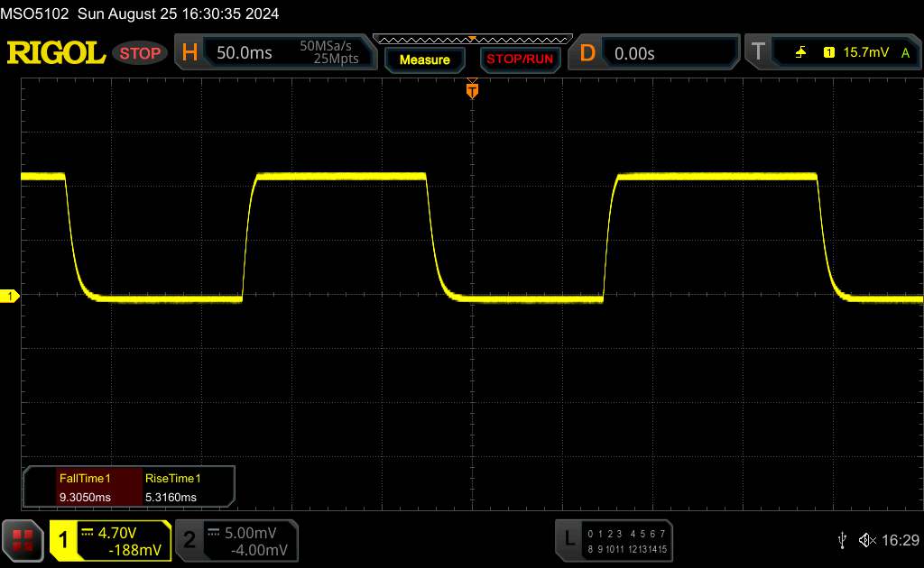924x568 pixels.
Task: Select the RiseTime1 measurement result
Action: [x=171, y=488]
